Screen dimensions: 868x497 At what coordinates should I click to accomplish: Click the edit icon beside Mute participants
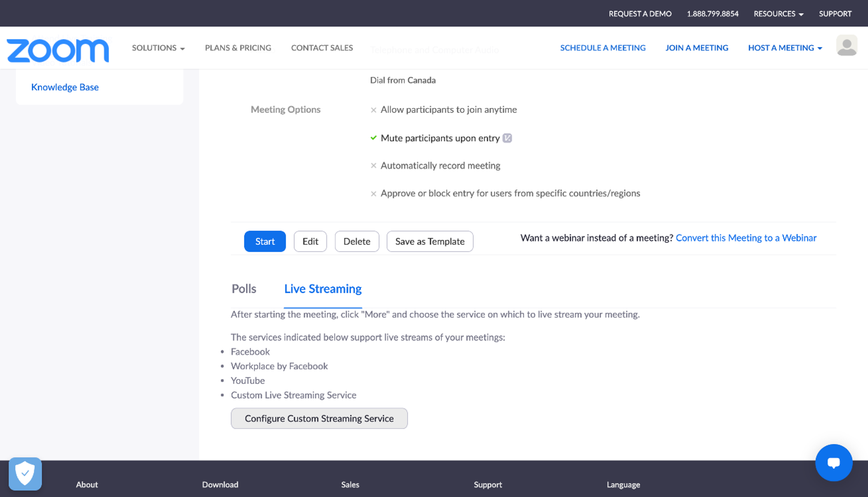pos(507,138)
